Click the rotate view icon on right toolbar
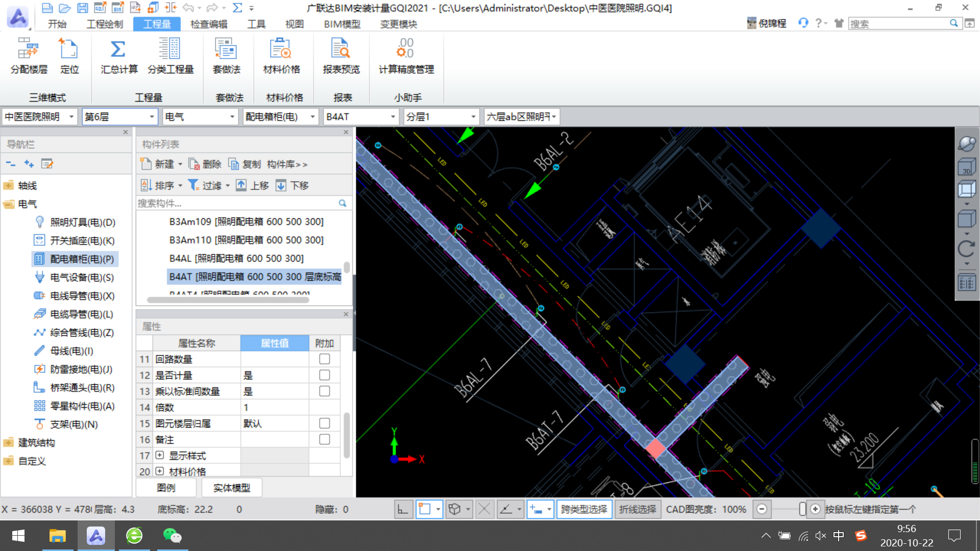This screenshot has height=551, width=980. (x=967, y=249)
